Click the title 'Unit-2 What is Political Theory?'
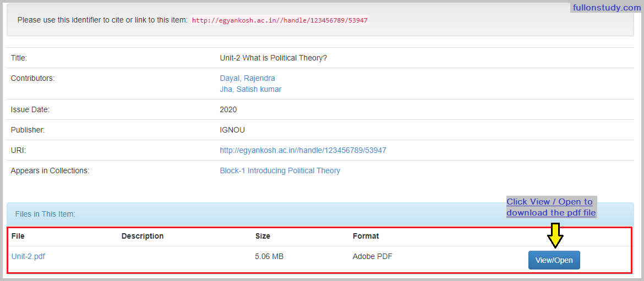Viewport: 644px width, 281px height. pyautogui.click(x=274, y=58)
